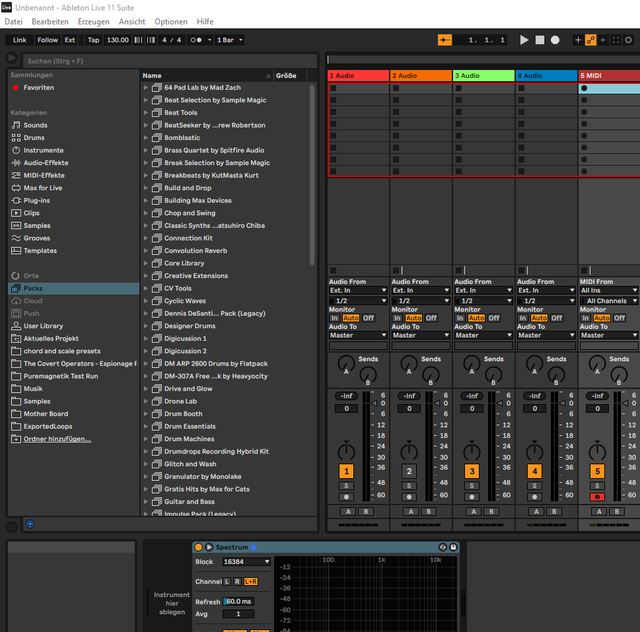The image size is (640, 632).
Task: Open the Bearbeiten menu
Action: 50,22
